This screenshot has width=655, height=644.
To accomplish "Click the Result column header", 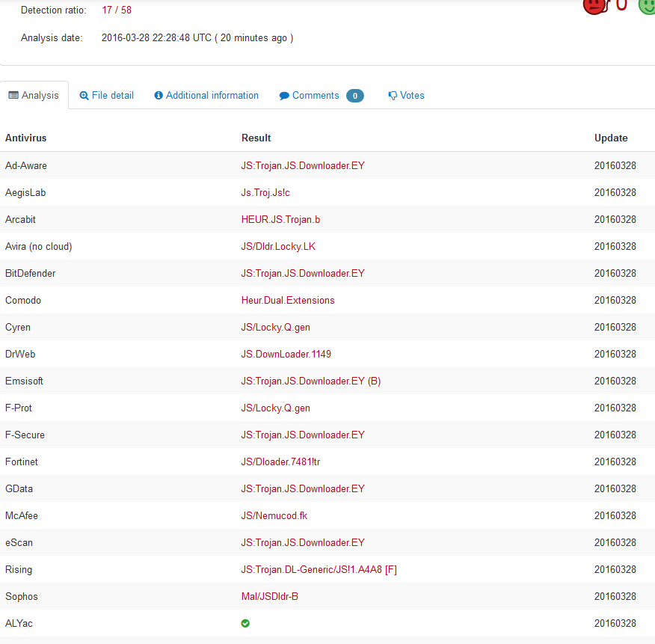I will [256, 138].
